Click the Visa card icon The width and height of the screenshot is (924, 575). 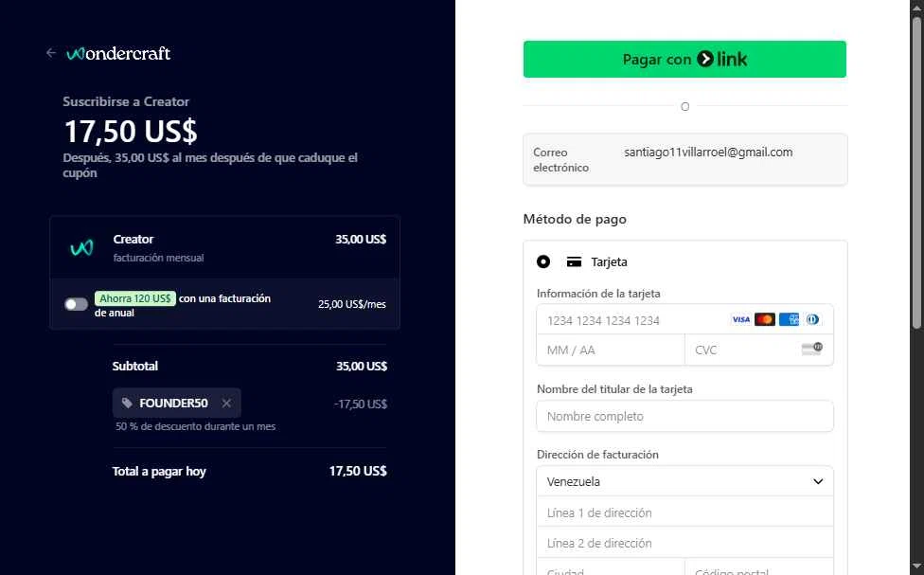coord(740,319)
